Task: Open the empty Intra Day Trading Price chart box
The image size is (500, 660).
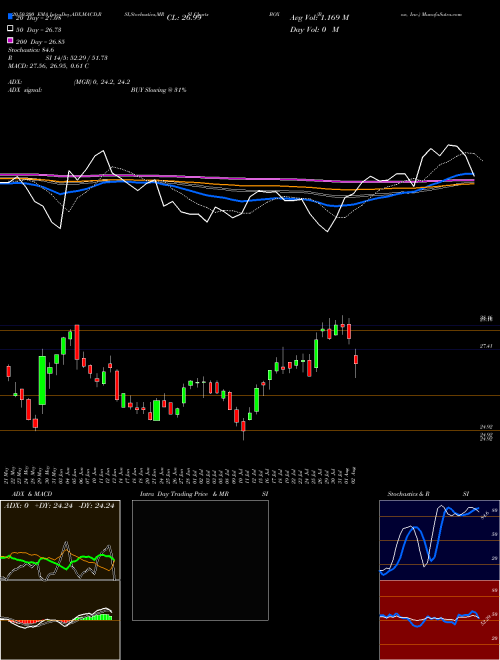Action: (x=200, y=560)
